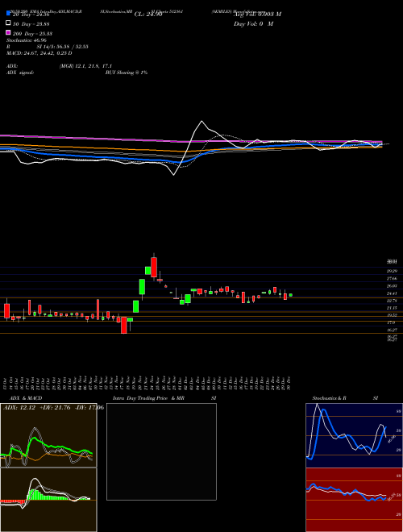Click the blue 20 Day EMA legend swatch

tap(8, 14)
